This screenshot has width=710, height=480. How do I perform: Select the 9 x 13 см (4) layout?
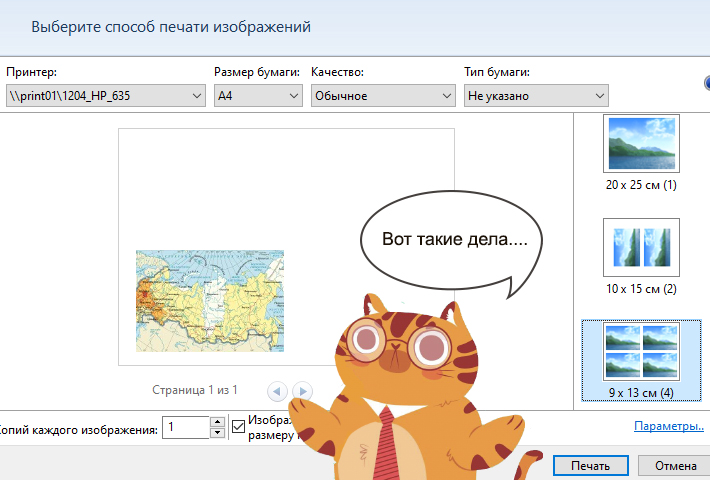(641, 350)
